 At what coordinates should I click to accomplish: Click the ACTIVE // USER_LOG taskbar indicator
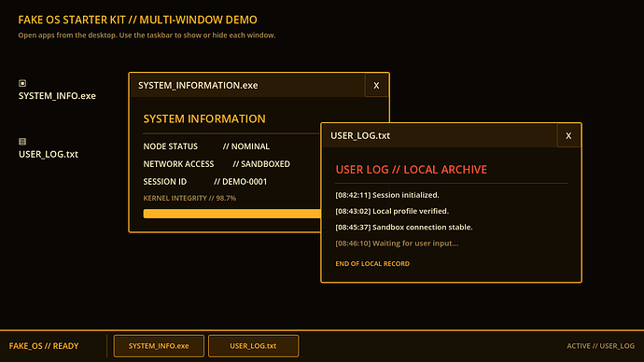(x=601, y=346)
